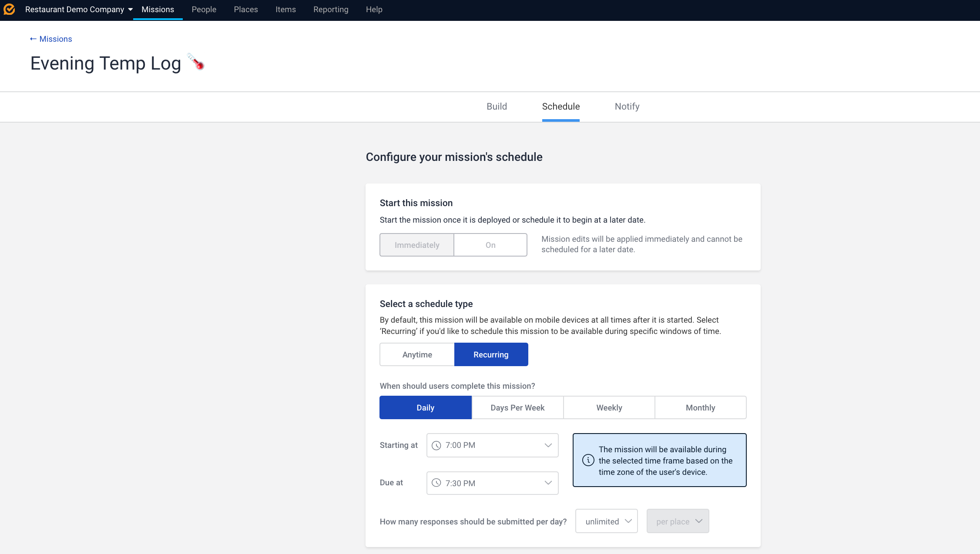Click the 'Starting at' label

coord(399,445)
